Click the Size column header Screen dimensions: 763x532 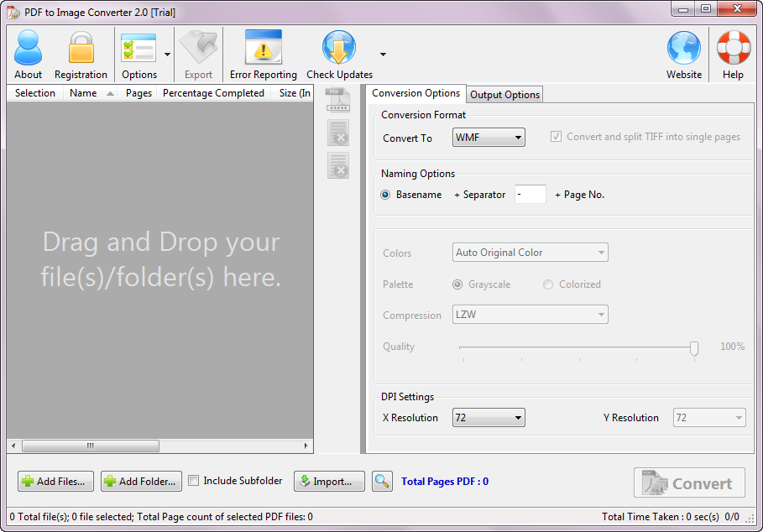(294, 93)
